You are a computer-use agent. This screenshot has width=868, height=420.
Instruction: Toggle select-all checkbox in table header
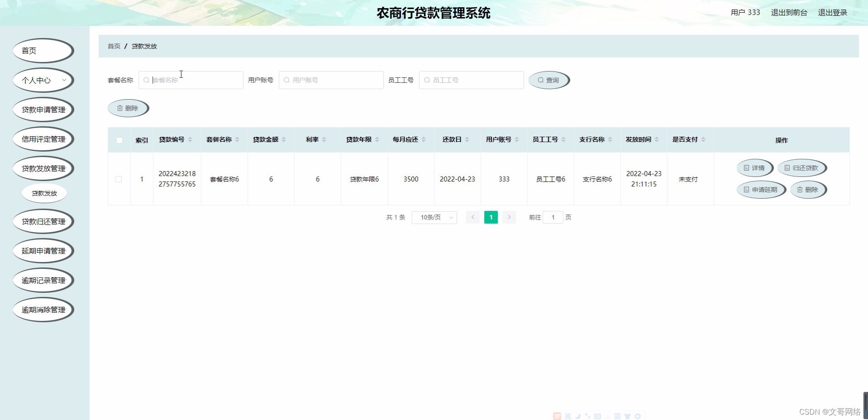[x=119, y=140]
